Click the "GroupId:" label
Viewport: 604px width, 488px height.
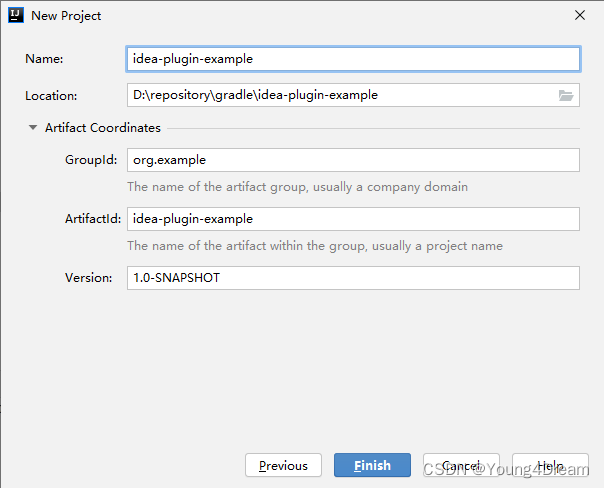click(x=91, y=160)
